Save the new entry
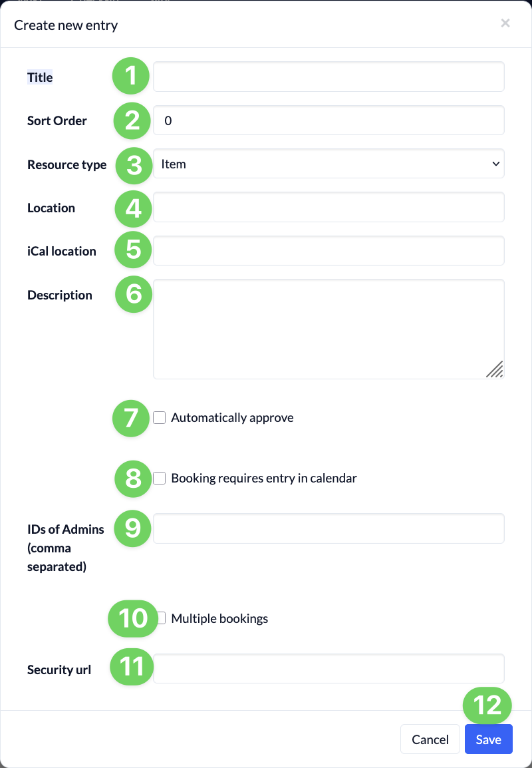The width and height of the screenshot is (532, 768). (488, 739)
